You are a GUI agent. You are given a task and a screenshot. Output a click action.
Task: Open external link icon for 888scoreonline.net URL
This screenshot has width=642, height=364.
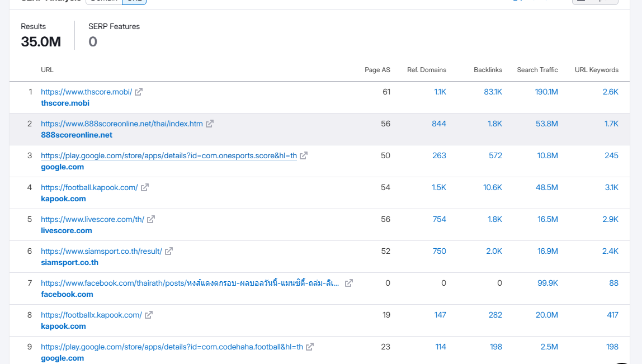point(210,124)
